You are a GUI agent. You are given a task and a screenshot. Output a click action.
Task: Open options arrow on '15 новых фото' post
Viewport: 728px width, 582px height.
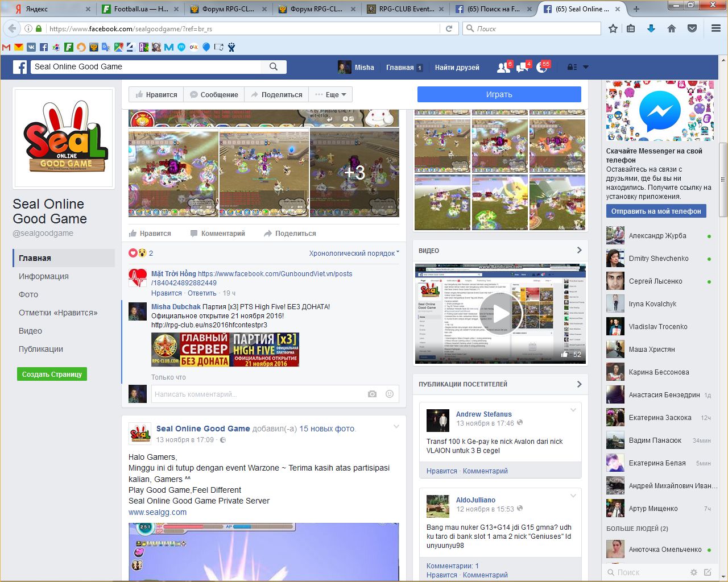click(x=396, y=426)
